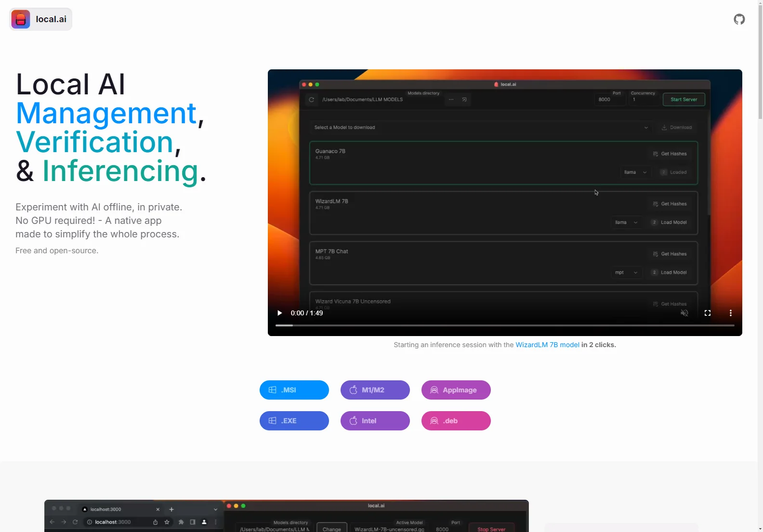Open the WizardLM 7B model link
Viewport: 763px width, 532px height.
coord(547,345)
